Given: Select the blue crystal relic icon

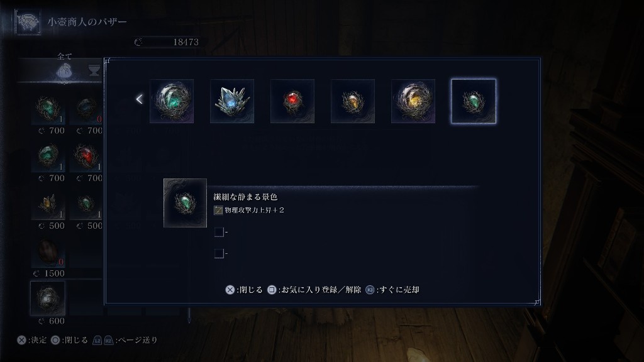Looking at the screenshot, I should coord(232,101).
